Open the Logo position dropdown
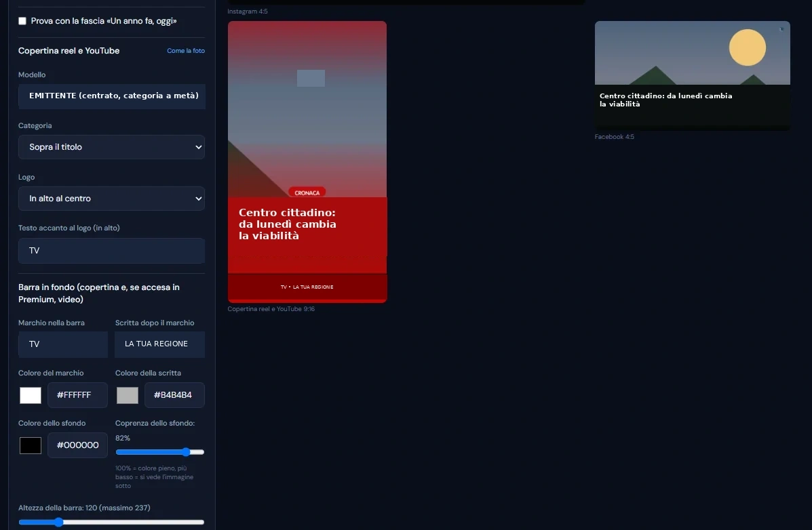812x530 pixels. pyautogui.click(x=111, y=199)
